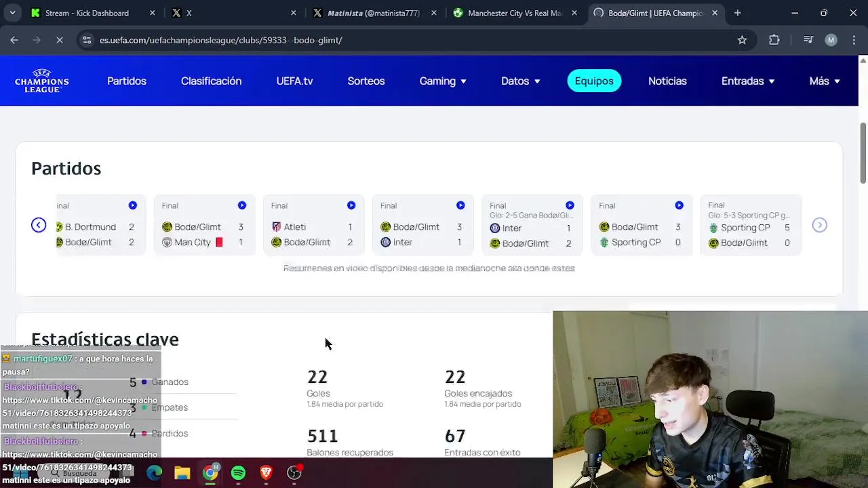Viewport: 868px width, 488px height.
Task: Play highlights for Bodø/Glimt 3 Inter 1
Action: 460,205
